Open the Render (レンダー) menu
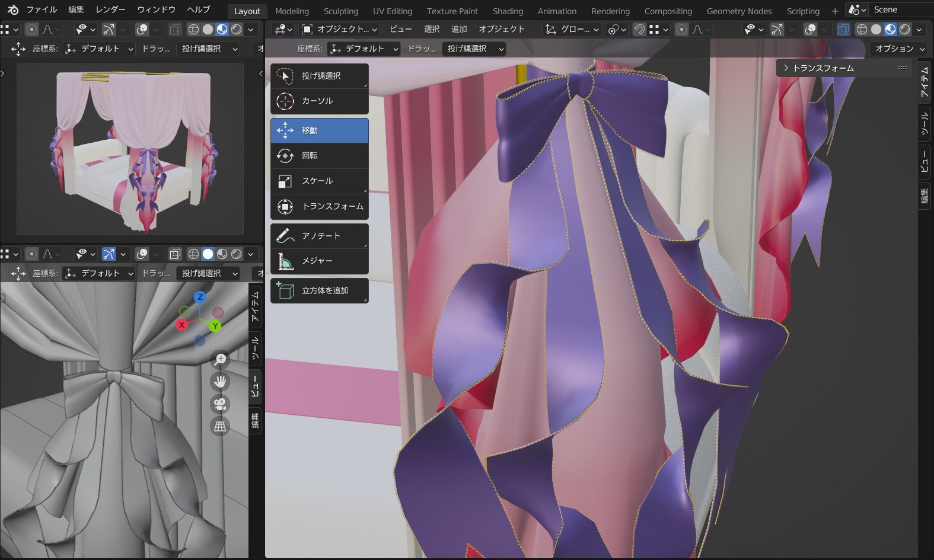 tap(110, 9)
